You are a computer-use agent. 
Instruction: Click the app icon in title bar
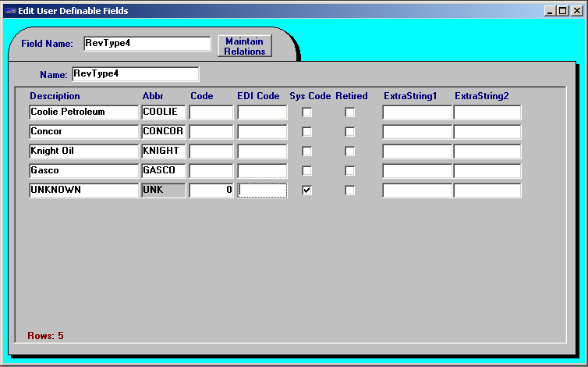[10, 11]
